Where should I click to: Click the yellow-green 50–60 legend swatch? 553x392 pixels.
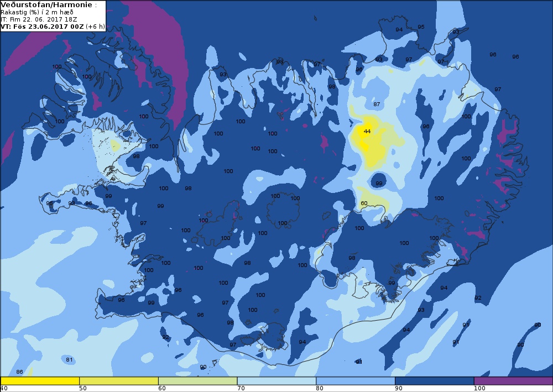[119, 381]
